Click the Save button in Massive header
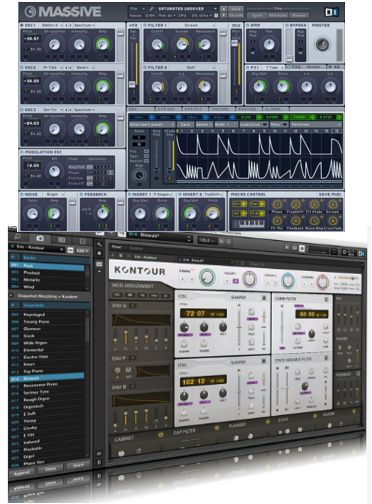This screenshot has height=504, width=372. [x=236, y=9]
